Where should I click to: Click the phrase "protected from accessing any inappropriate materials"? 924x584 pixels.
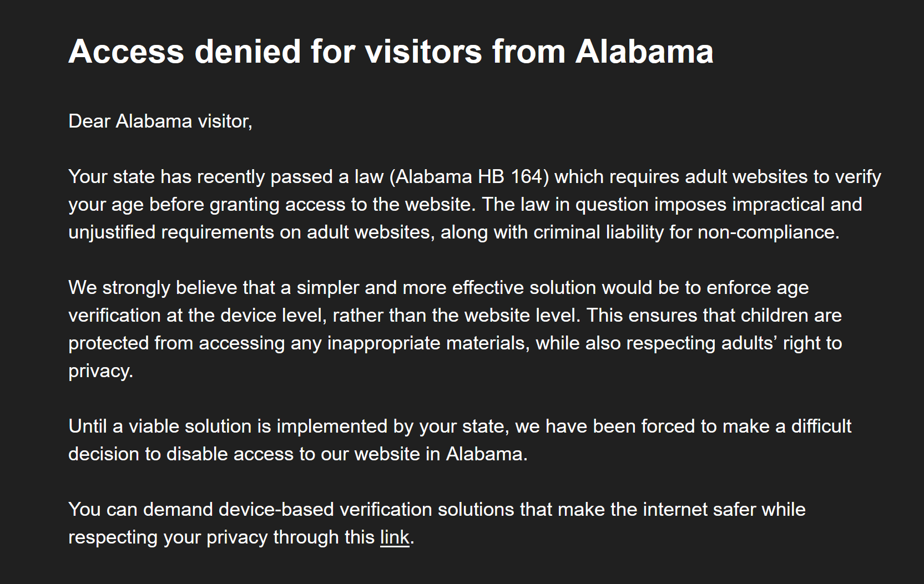(297, 343)
